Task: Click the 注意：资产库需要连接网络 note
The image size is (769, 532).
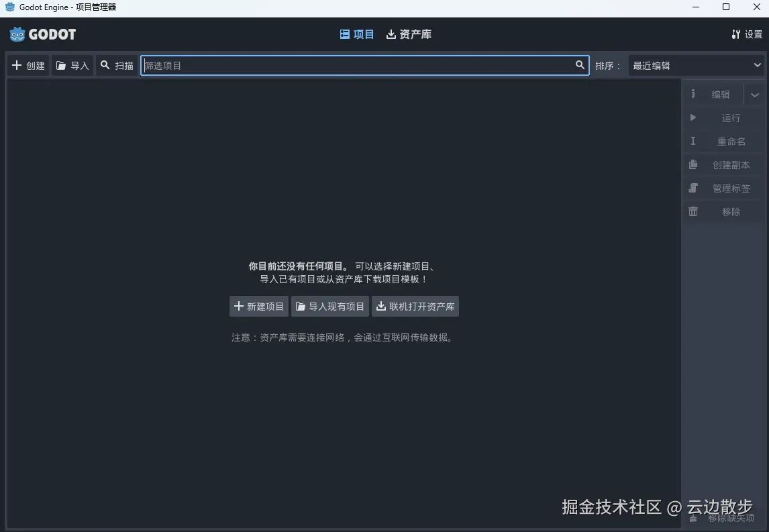Action: point(342,337)
